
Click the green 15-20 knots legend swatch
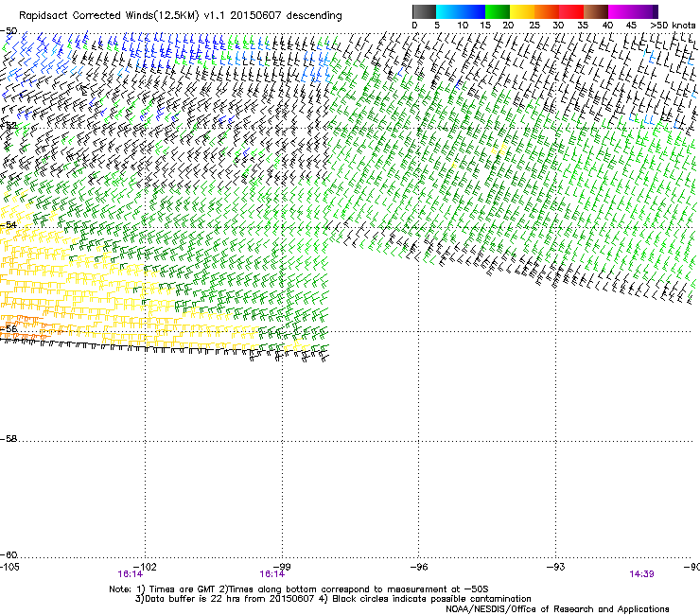[x=498, y=11]
